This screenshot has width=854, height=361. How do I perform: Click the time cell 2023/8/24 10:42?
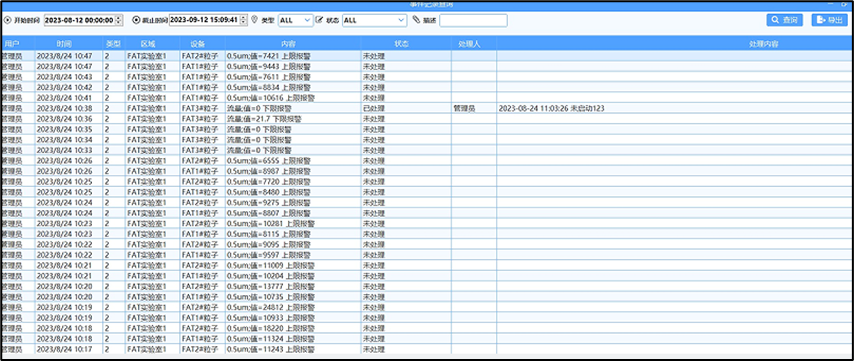pos(69,87)
